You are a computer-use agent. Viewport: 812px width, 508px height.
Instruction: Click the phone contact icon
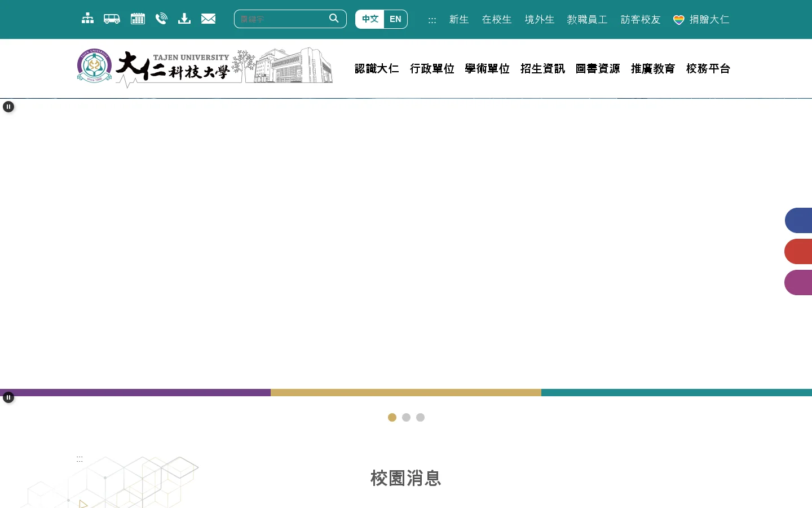pos(161,19)
